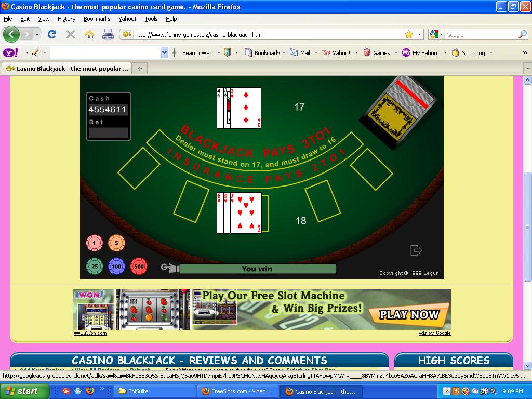Click the Search Web button
This screenshot has width=532, height=399.
pos(197,52)
